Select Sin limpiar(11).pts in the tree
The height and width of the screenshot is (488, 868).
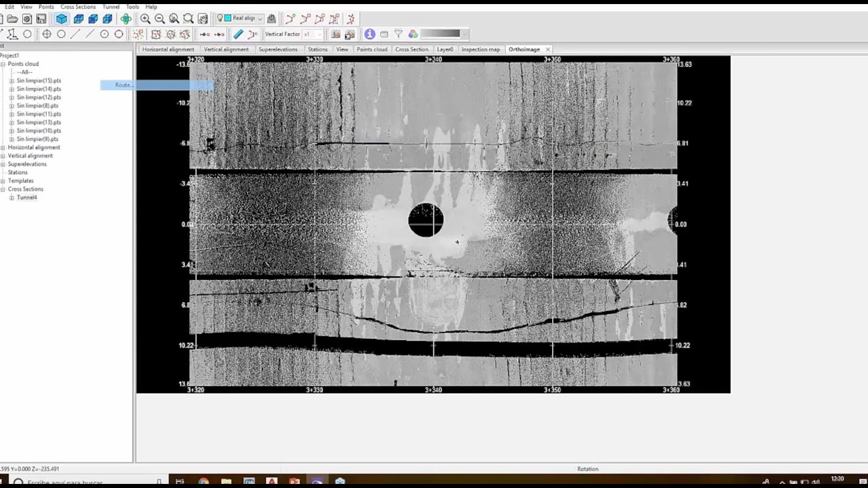39,114
